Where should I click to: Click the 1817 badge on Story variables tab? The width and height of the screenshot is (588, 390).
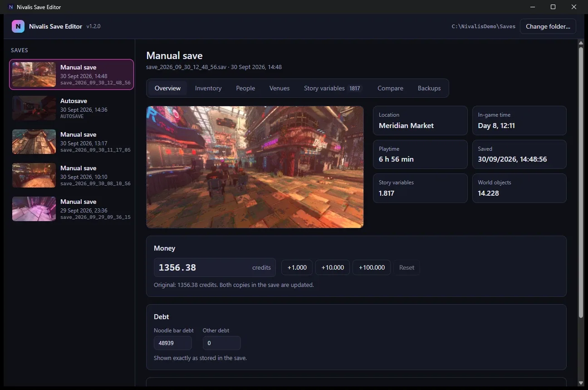click(355, 89)
